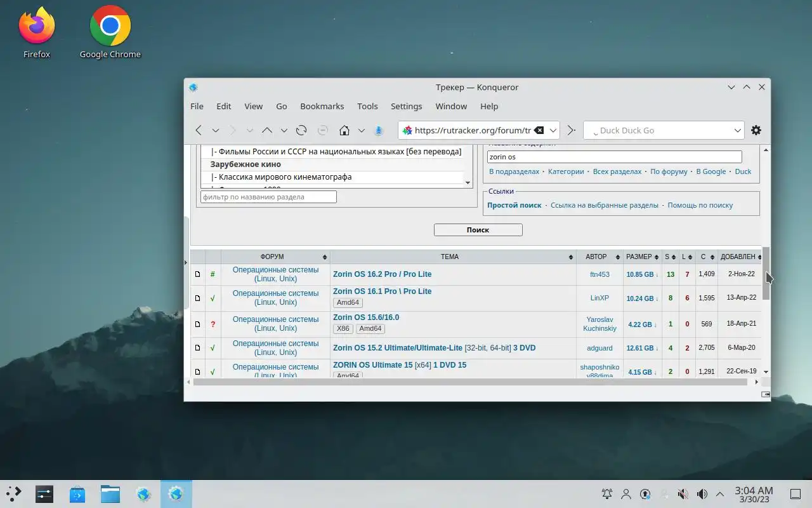Viewport: 812px width, 508px height.
Task: Open the gear settings menu in Konqueror toolbar
Action: coord(756,130)
